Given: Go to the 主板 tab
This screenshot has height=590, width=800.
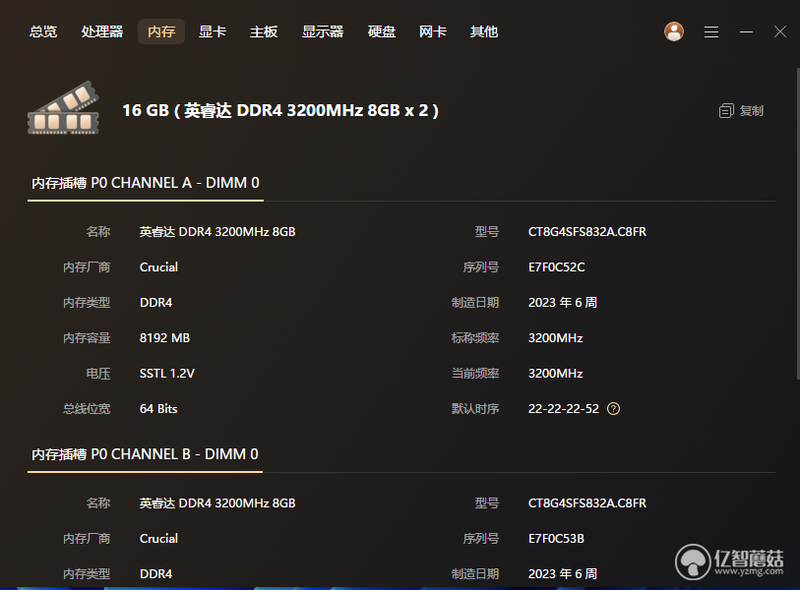Looking at the screenshot, I should [264, 32].
